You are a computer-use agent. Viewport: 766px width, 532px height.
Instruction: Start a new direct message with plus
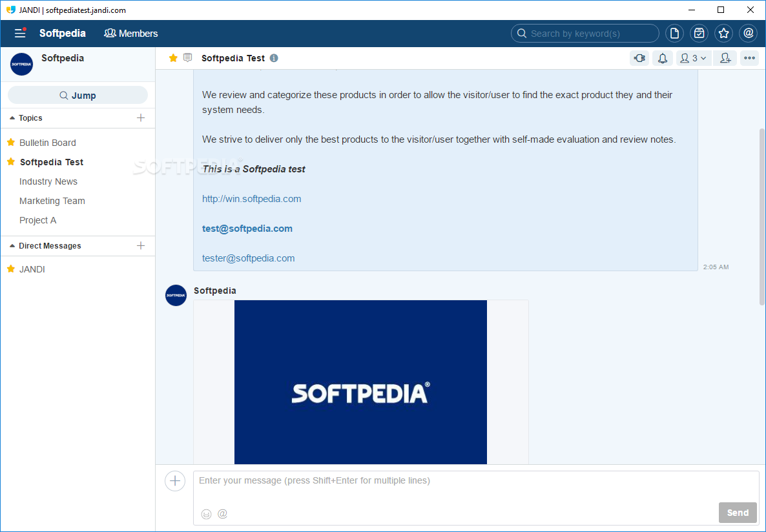tap(141, 246)
